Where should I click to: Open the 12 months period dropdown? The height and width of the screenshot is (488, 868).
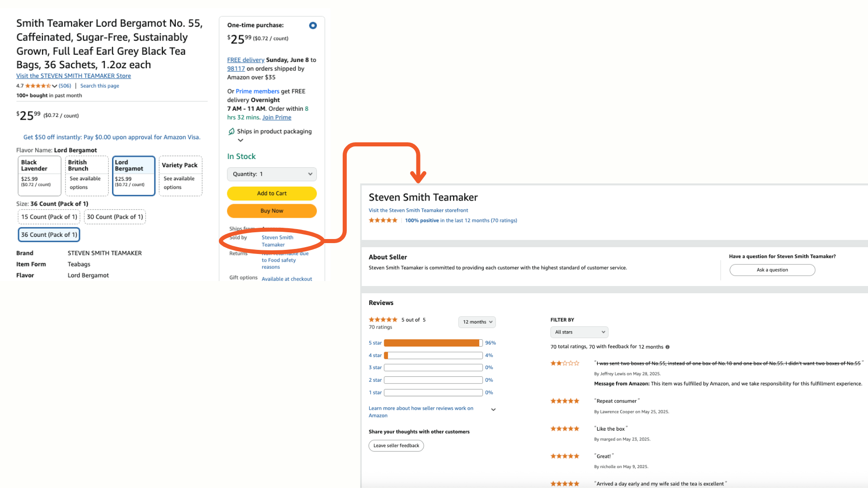[477, 322]
